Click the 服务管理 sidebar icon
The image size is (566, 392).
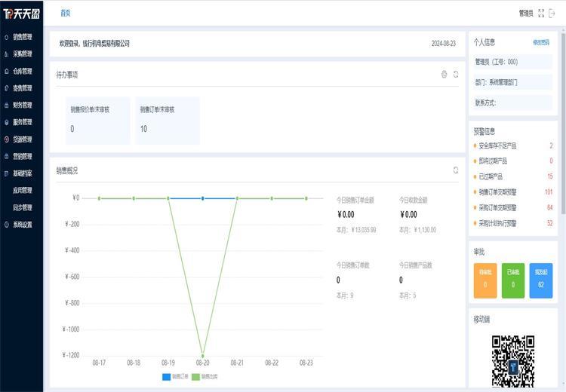pyautogui.click(x=7, y=122)
